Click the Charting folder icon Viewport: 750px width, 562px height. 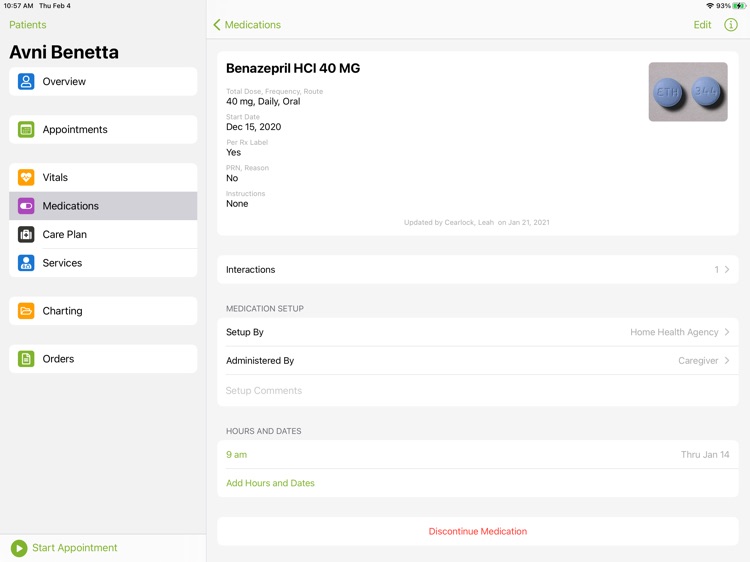(x=26, y=311)
